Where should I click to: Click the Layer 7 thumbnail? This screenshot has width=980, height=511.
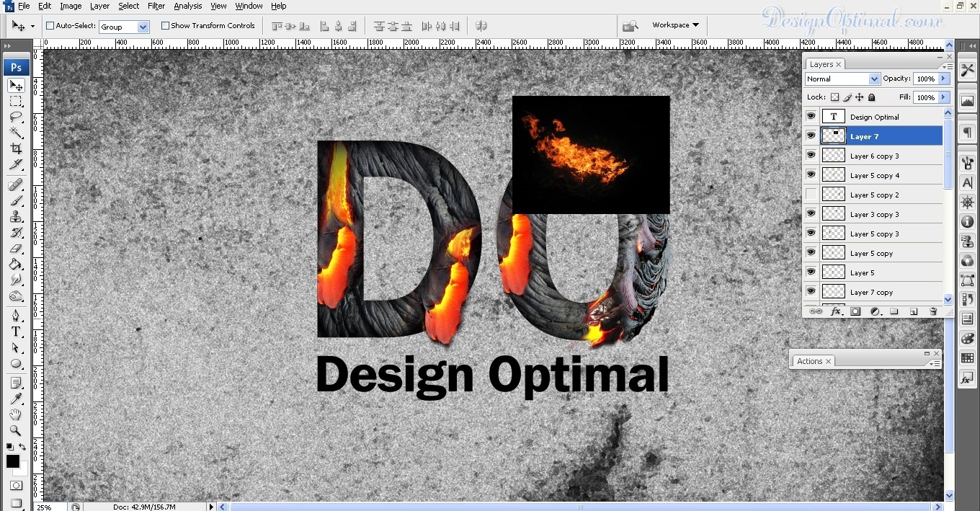pyautogui.click(x=834, y=135)
